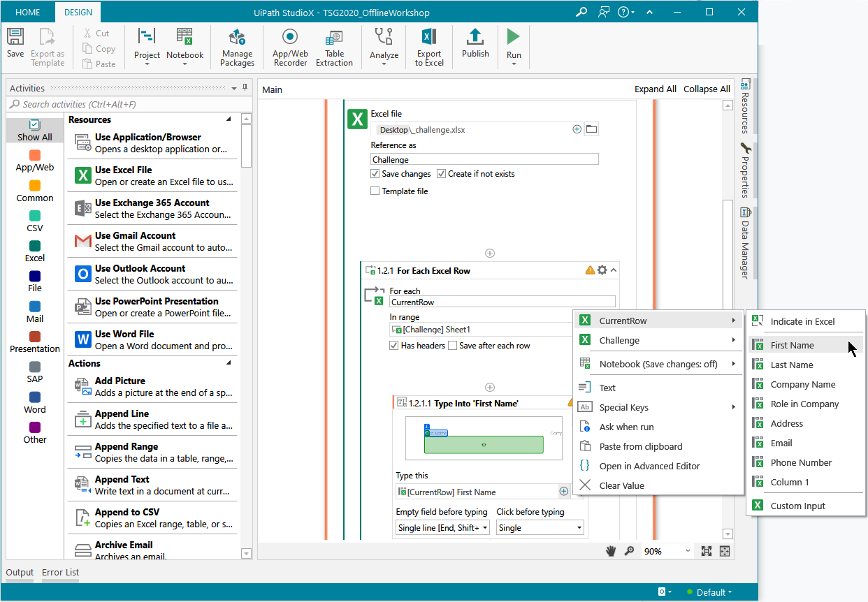Select Email from the column submenu
The image size is (868, 602).
(x=805, y=443)
